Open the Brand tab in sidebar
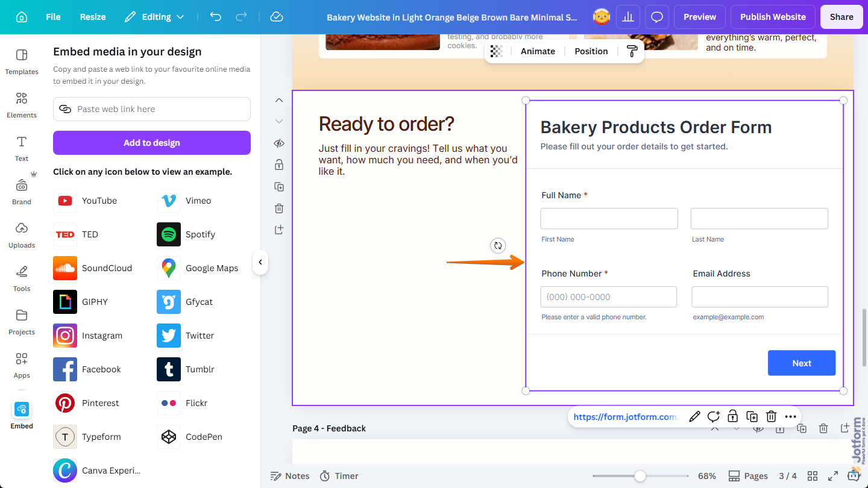Screen dimensions: 868x488 pos(22,192)
